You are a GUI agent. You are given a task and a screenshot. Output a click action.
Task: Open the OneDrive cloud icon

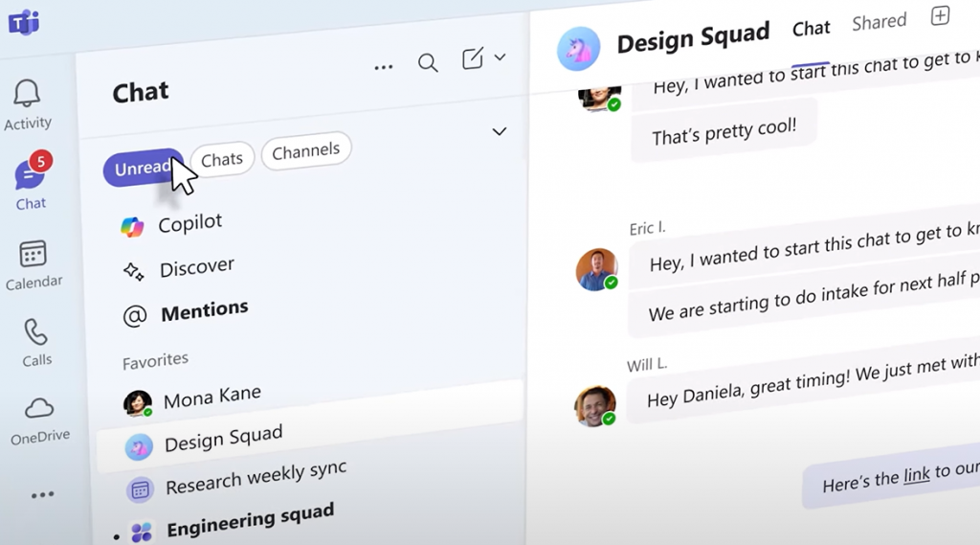[x=38, y=409]
